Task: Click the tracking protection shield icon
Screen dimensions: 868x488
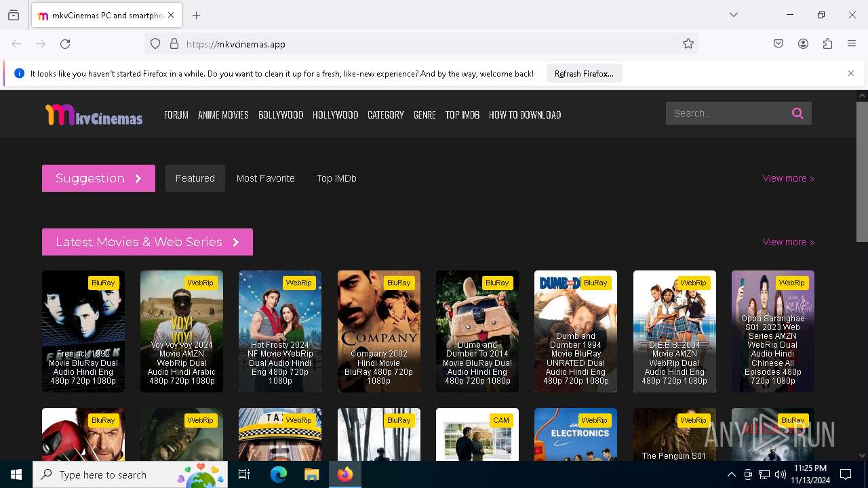Action: pos(155,44)
